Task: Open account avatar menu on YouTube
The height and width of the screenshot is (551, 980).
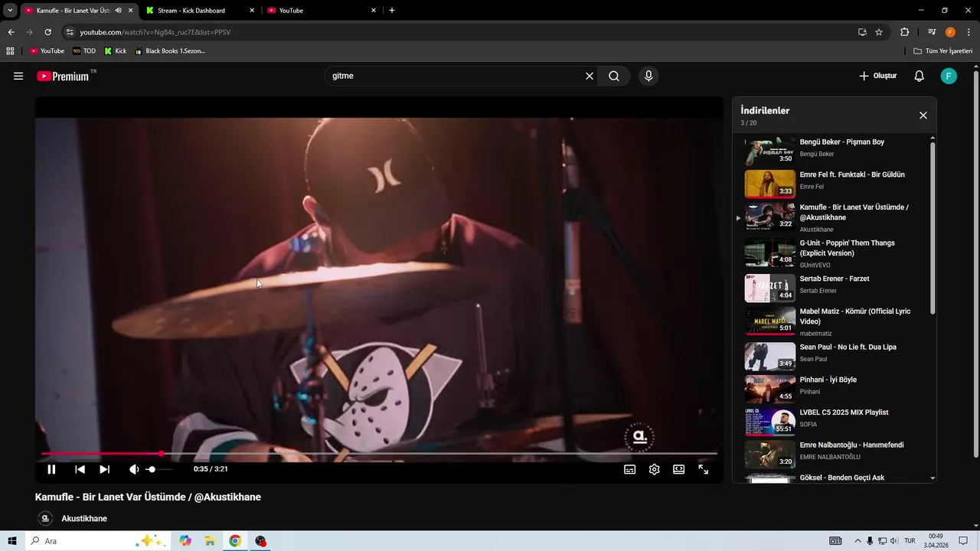Action: coord(949,76)
